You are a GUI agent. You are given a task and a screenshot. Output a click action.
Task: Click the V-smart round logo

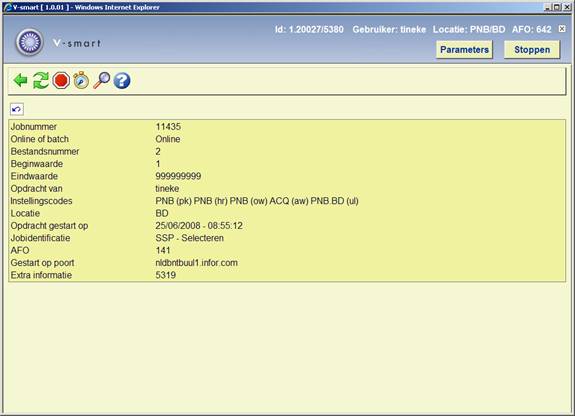coord(30,42)
